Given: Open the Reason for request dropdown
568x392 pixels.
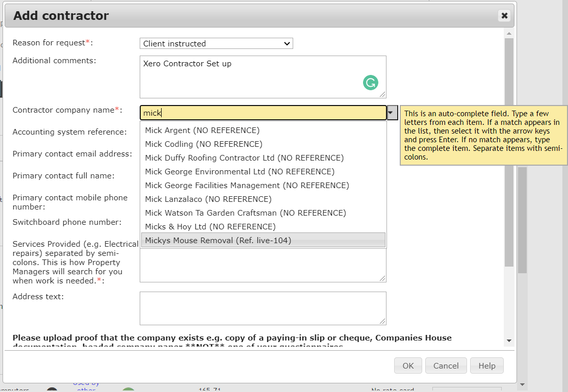Looking at the screenshot, I should pos(216,43).
